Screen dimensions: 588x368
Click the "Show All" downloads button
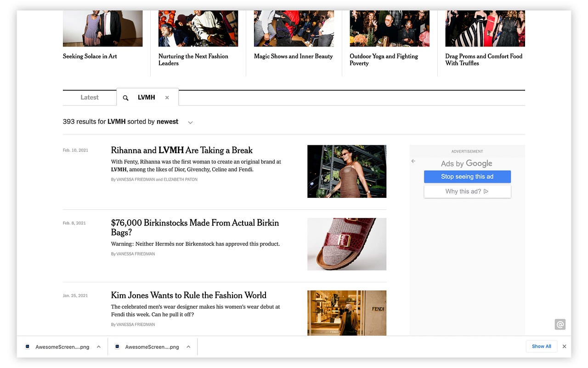pos(542,346)
